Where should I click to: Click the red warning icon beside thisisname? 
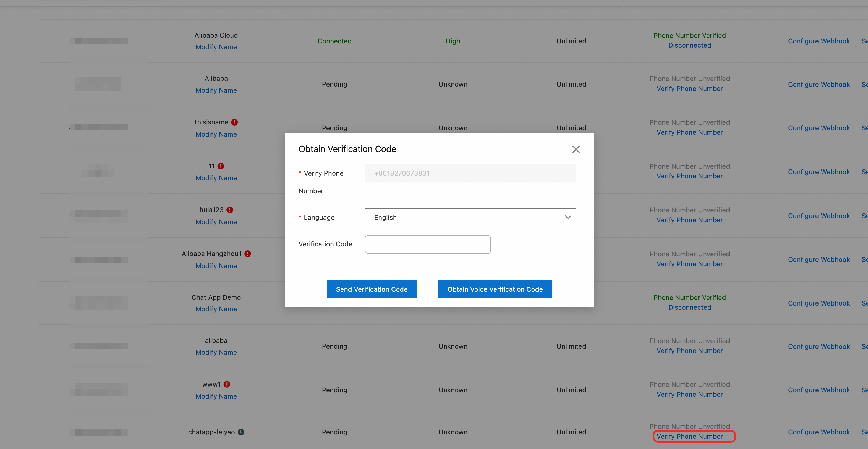pyautogui.click(x=234, y=122)
